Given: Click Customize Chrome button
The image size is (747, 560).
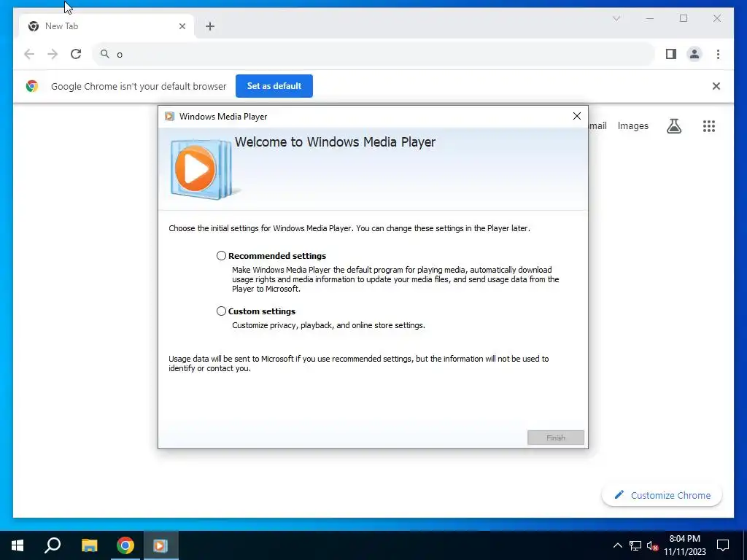Looking at the screenshot, I should pos(662,495).
